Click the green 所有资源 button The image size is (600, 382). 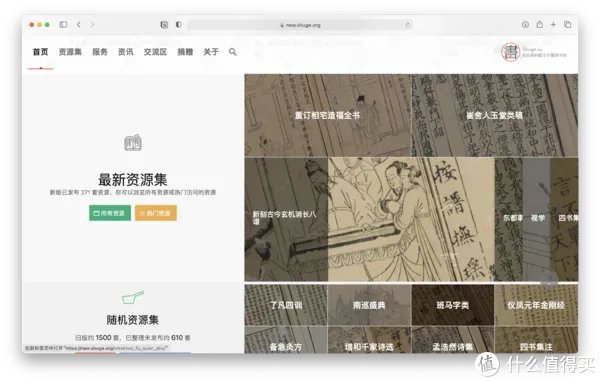point(110,213)
